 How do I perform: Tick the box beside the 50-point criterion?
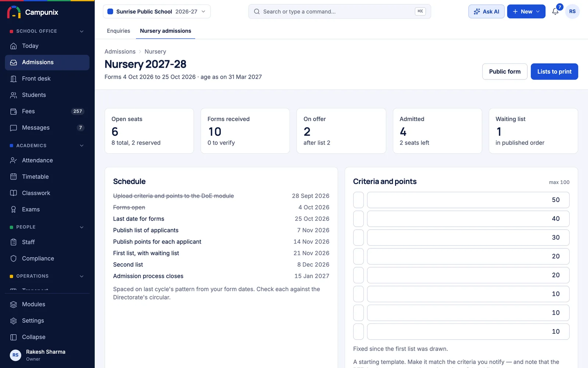tap(358, 200)
